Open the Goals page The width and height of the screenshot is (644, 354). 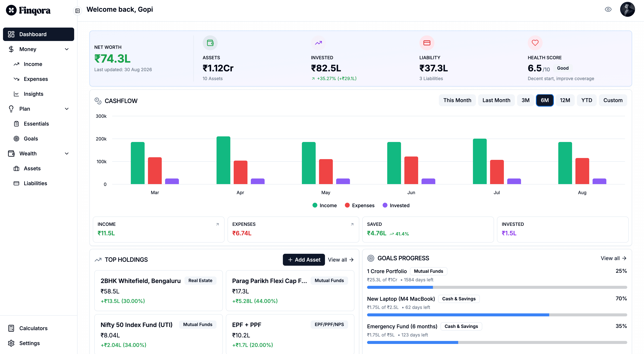[x=31, y=138]
